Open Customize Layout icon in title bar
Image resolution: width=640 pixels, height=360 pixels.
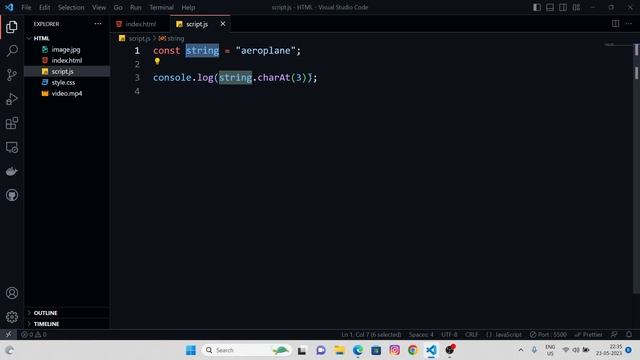pyautogui.click(x=576, y=7)
